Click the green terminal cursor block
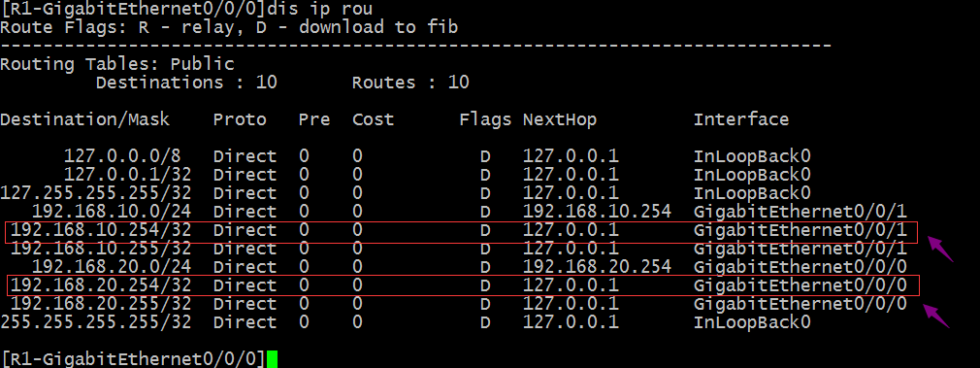980x368 pixels. click(x=272, y=359)
